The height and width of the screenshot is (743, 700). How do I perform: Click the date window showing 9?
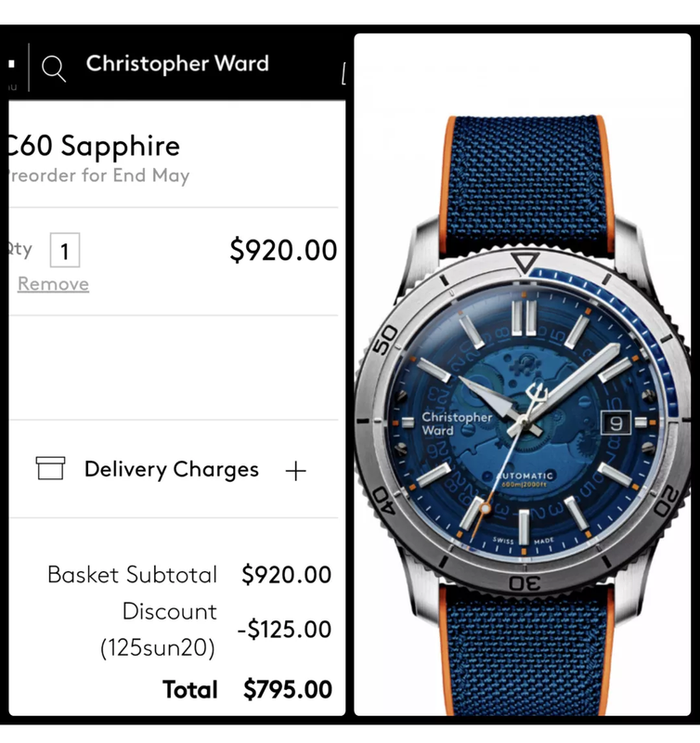point(616,423)
